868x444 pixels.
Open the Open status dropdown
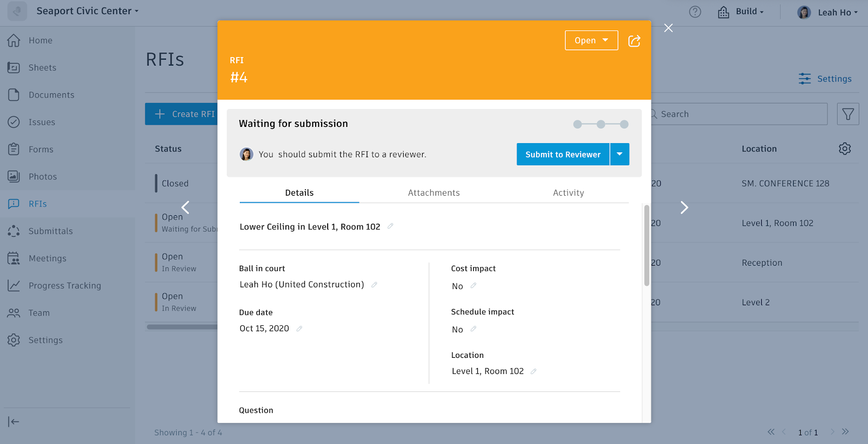click(x=591, y=40)
